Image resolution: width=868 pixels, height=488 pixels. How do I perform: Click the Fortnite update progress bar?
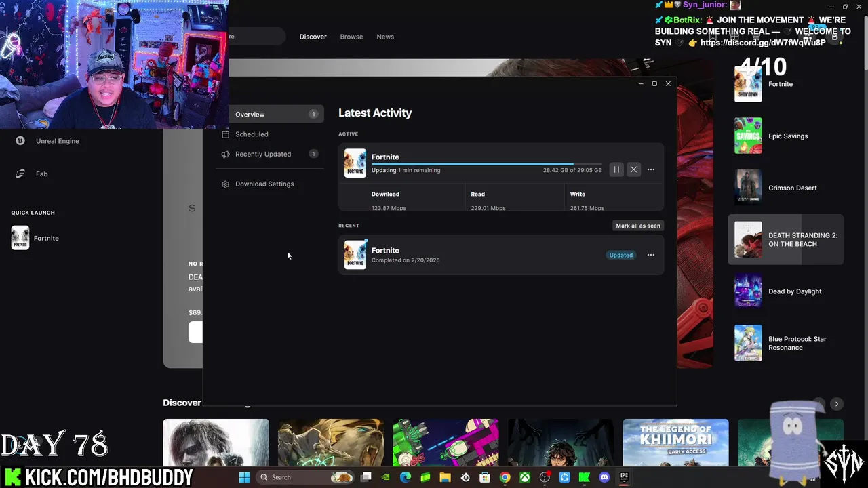(x=486, y=163)
